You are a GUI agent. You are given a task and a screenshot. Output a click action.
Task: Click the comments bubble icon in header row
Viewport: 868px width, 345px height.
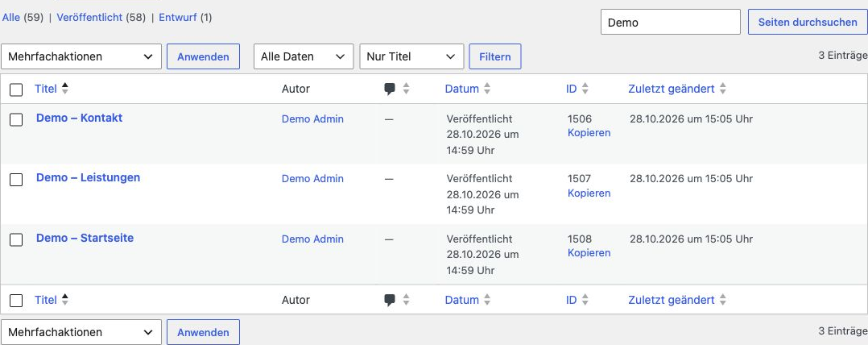pyautogui.click(x=390, y=89)
